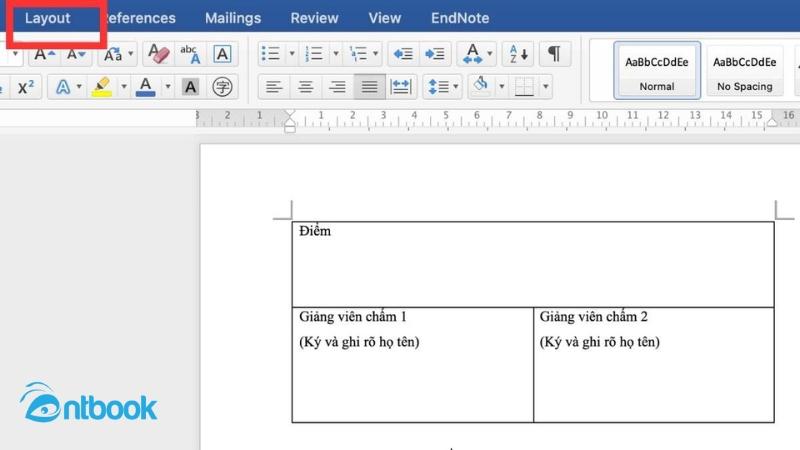800x450 pixels.
Task: Open font color dropdown arrow
Action: click(167, 87)
